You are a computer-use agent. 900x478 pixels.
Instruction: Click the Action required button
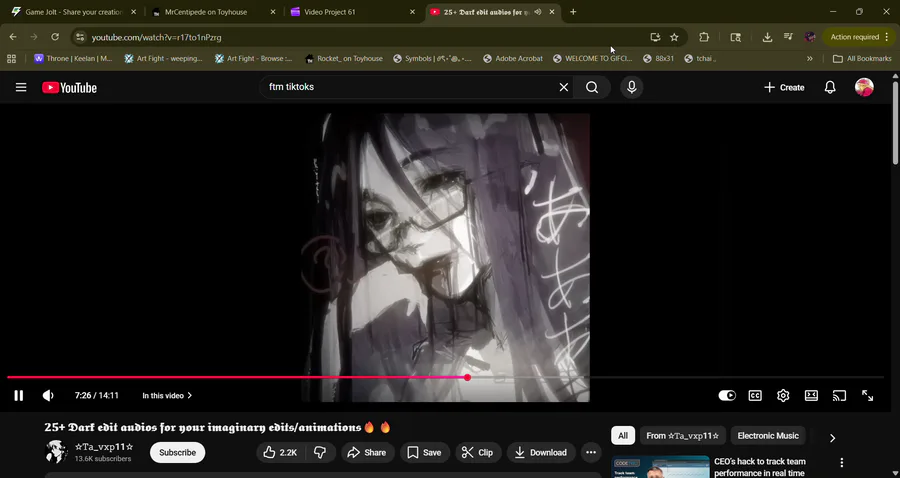(859, 37)
